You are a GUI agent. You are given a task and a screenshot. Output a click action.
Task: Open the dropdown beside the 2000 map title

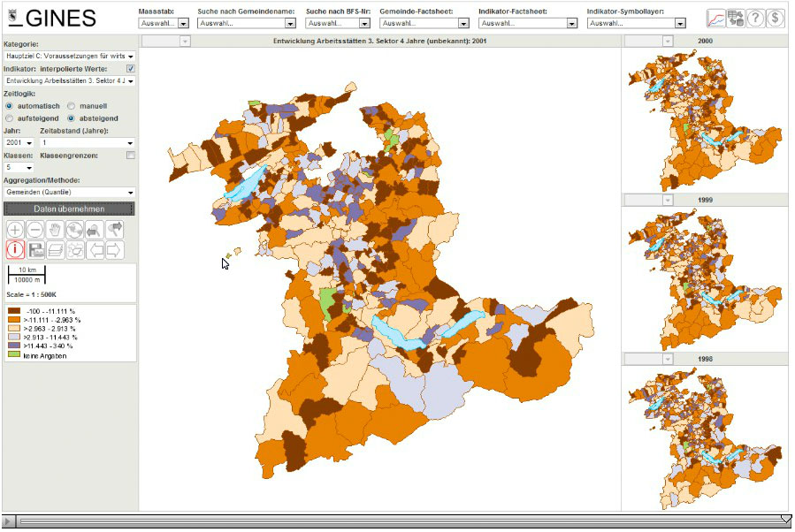click(x=648, y=41)
